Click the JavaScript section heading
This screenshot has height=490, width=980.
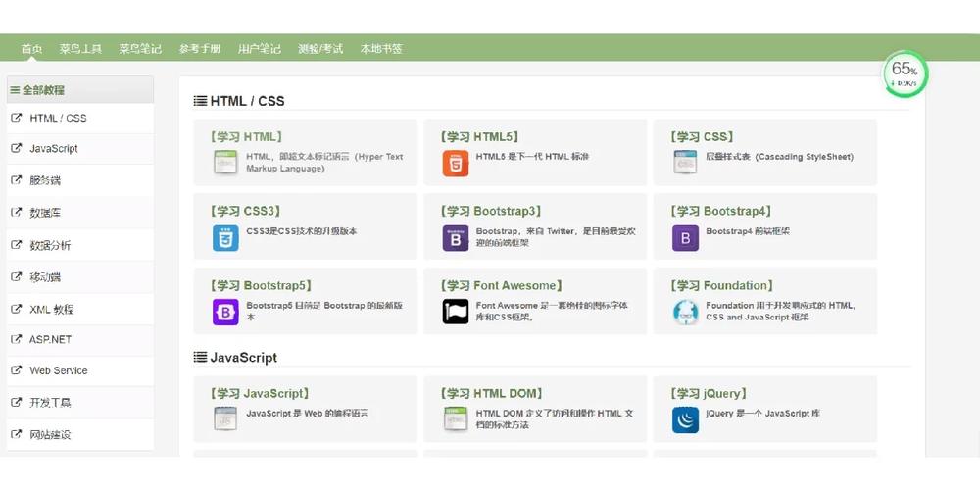[x=244, y=358]
